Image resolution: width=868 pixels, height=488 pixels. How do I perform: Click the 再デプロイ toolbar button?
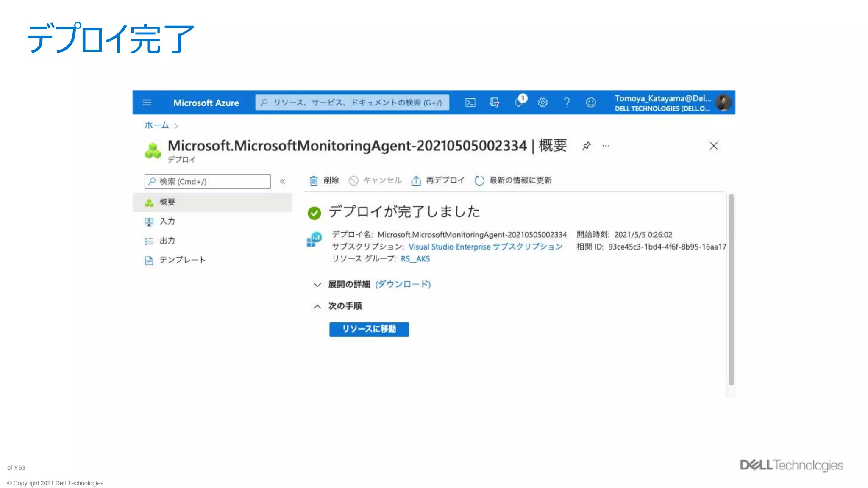438,180
